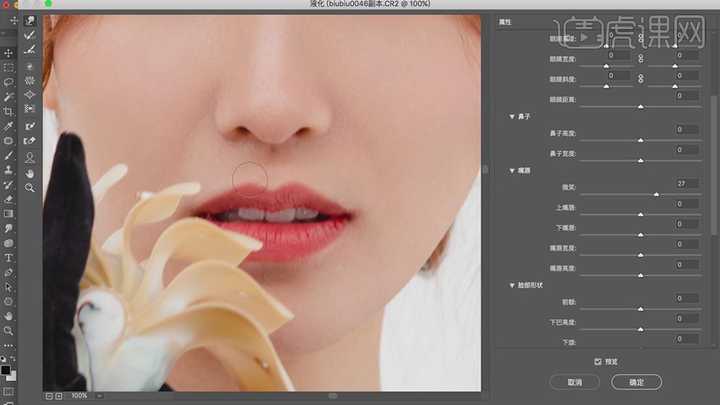
Task: Click the 前额 forehead value input field
Action: tap(687, 298)
